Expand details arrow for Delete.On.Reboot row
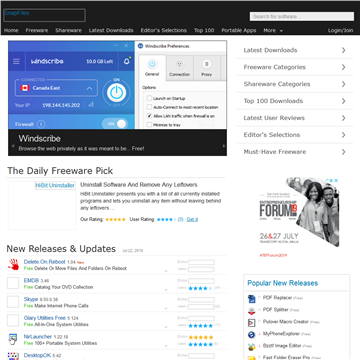This screenshot has height=360, width=360. (166, 271)
